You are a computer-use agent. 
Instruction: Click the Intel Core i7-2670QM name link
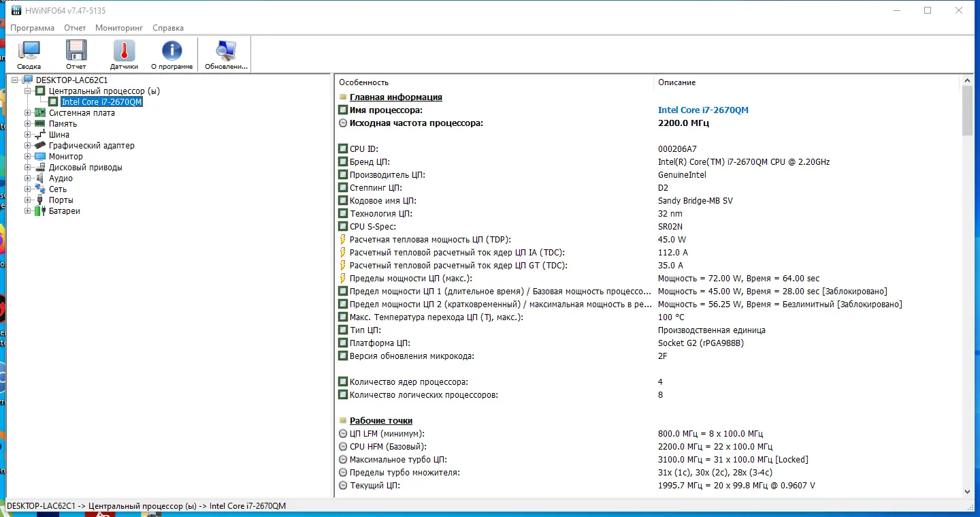click(703, 110)
